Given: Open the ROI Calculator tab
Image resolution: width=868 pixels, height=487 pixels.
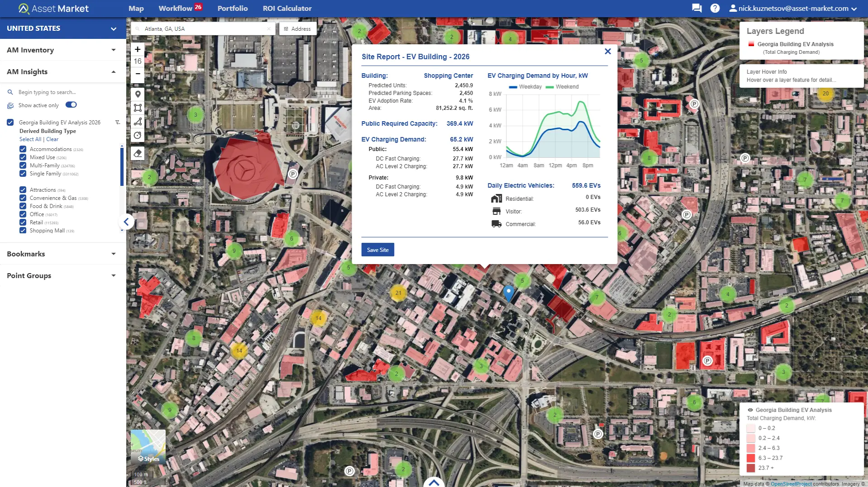Looking at the screenshot, I should click(x=287, y=9).
